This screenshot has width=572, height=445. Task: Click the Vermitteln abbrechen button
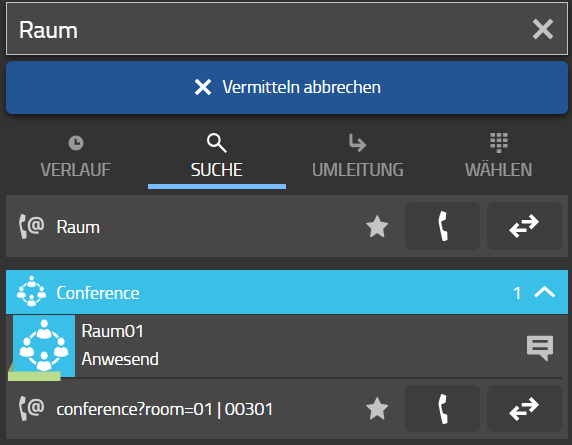287,88
